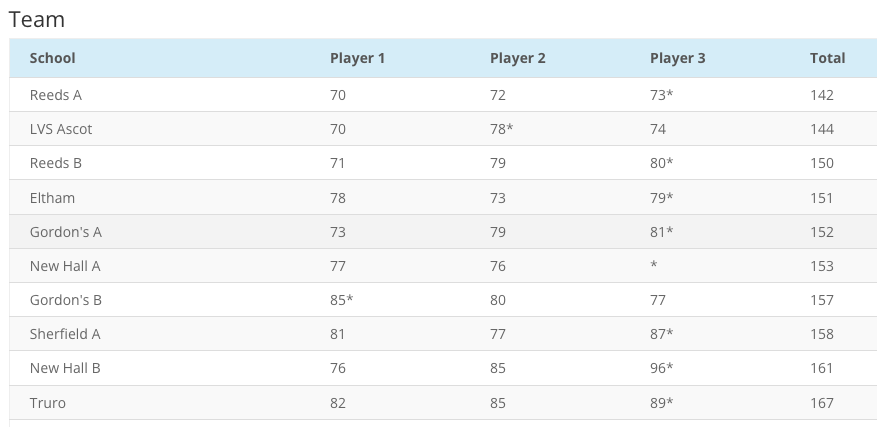Click Truro total score 167

tap(822, 403)
